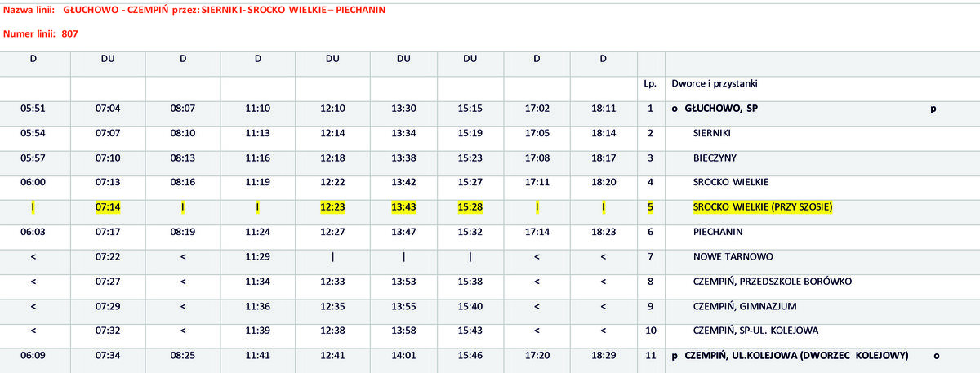
Task: Click the 18:29 arrival time
Action: coord(603,356)
